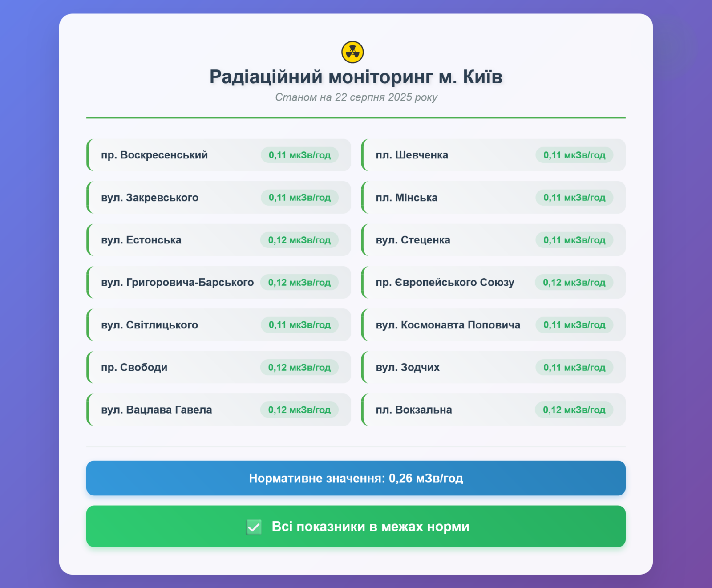Click the вул. Закревського 0,11 value badge

tap(299, 198)
